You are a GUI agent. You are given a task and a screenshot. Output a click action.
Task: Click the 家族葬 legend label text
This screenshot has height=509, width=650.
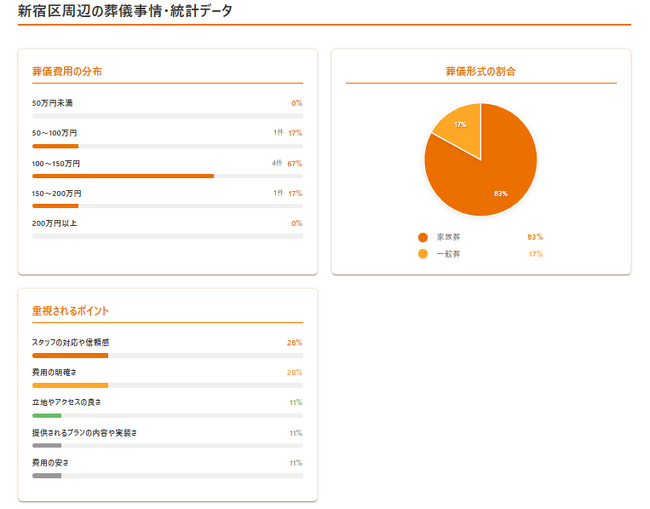(x=448, y=237)
